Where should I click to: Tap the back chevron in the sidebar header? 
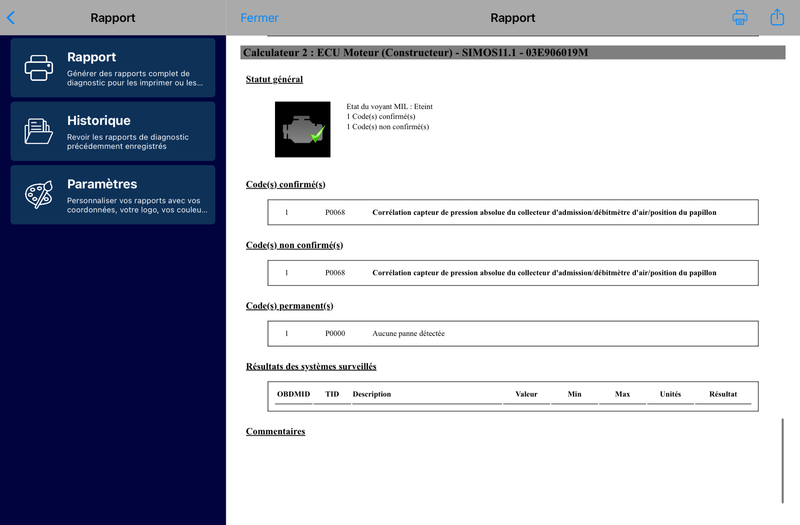[x=11, y=17]
